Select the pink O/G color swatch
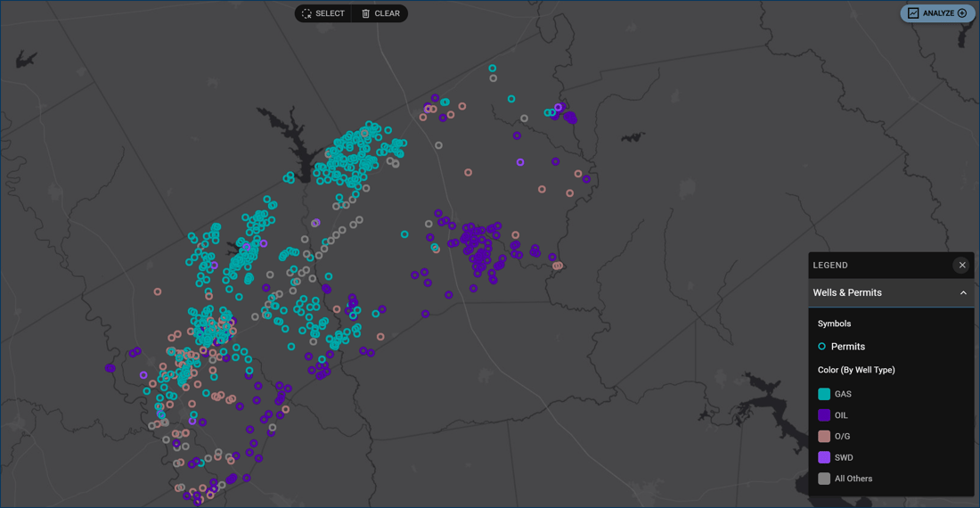The width and height of the screenshot is (980, 508). click(x=824, y=437)
